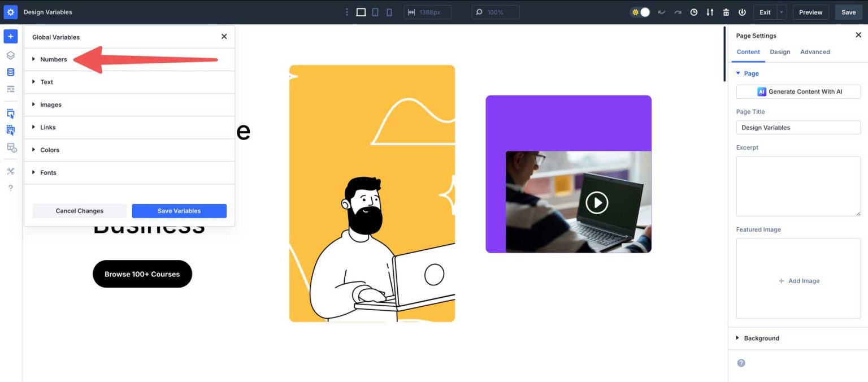Open the dropdown arrow beside Exit
Viewport: 868px width, 382px height.
point(782,12)
